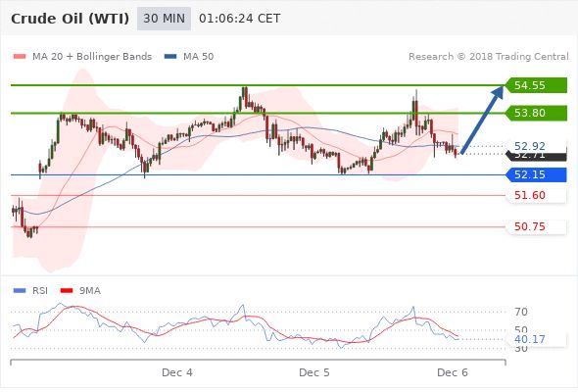Click the RSI legend label
The width and height of the screenshot is (578, 392).
[x=40, y=291]
